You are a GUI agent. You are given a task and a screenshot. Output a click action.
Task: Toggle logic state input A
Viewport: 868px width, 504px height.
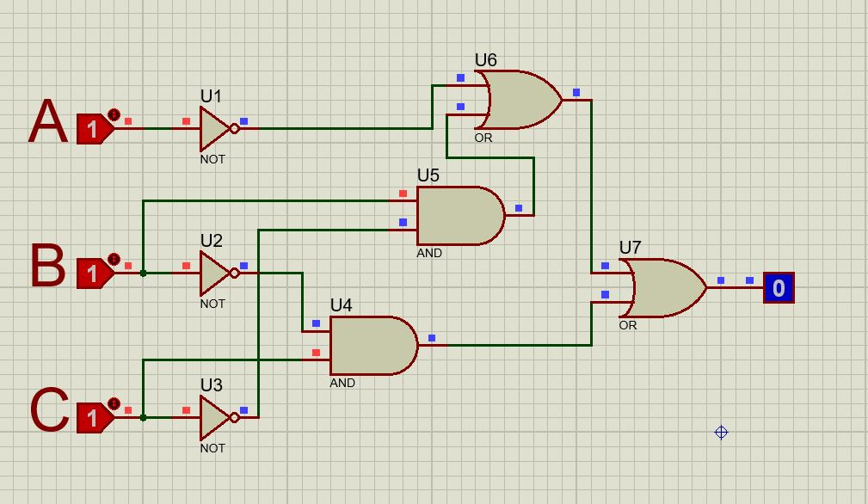point(95,129)
